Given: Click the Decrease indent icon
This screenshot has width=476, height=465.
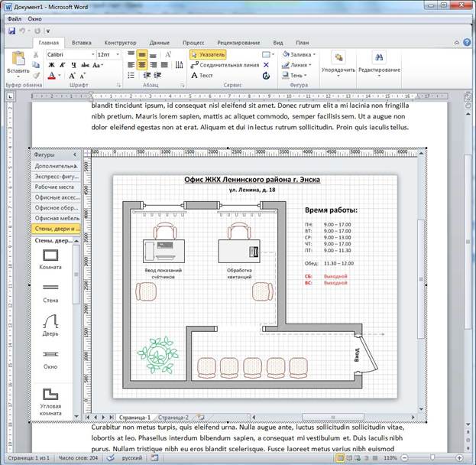Looking at the screenshot, I should pos(147,76).
